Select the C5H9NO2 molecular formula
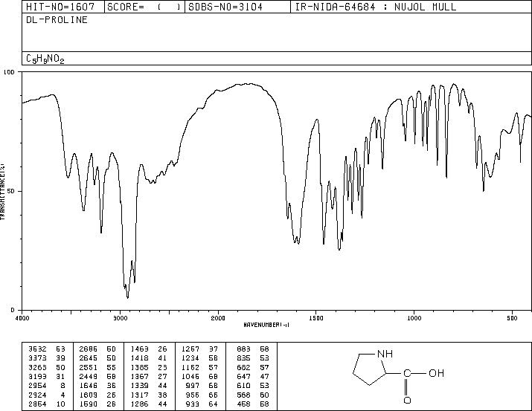 [45, 59]
